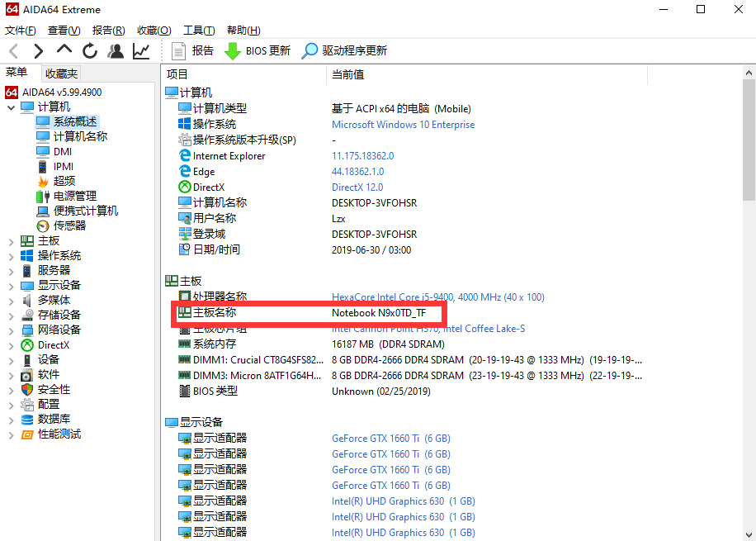The image size is (756, 541).
Task: Expand the DirectX tree node in sidebar
Action: (11, 345)
